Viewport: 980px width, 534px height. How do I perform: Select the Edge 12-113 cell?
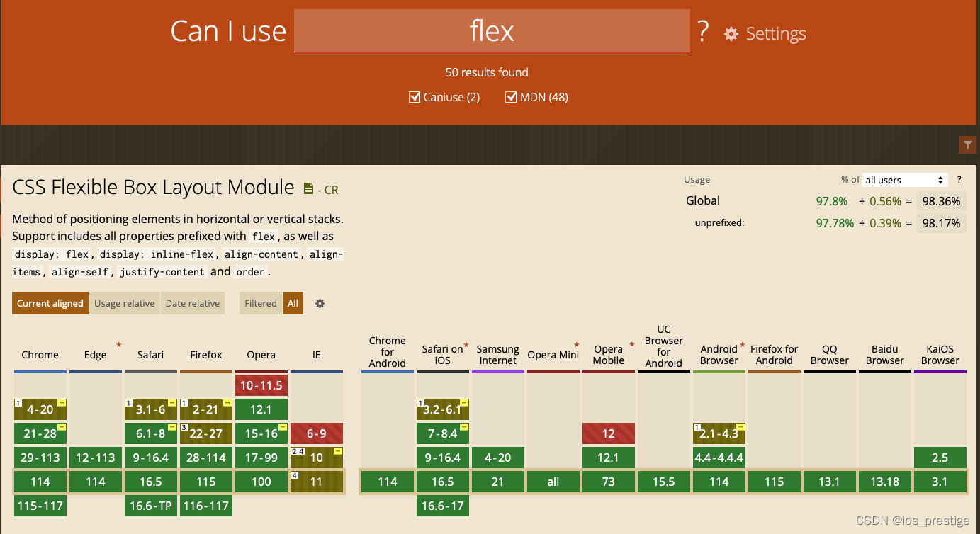click(x=96, y=458)
